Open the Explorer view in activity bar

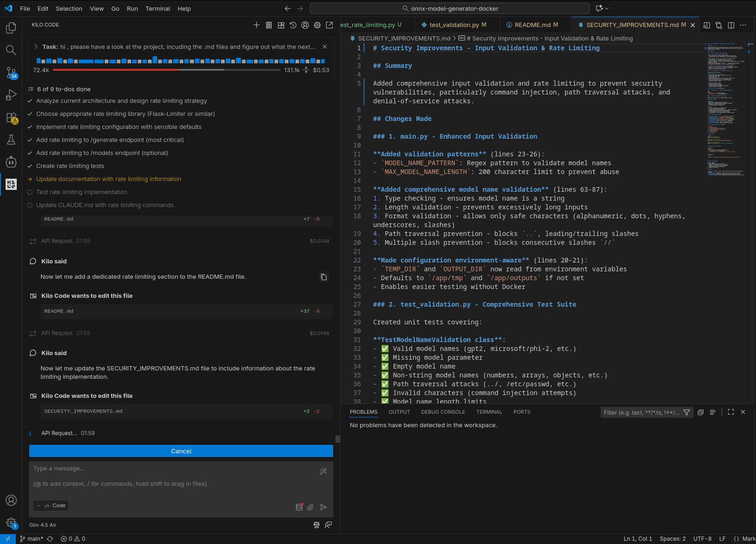(x=11, y=28)
